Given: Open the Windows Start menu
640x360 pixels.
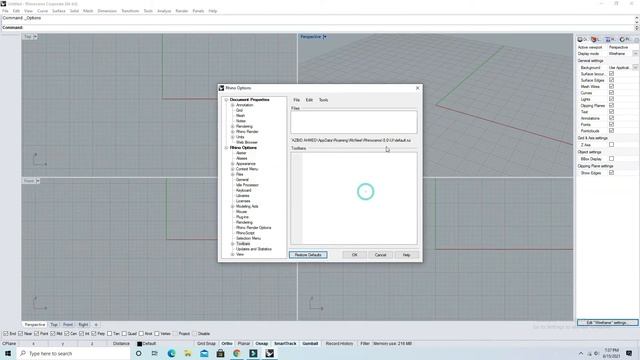Looking at the screenshot, I should point(8,353).
